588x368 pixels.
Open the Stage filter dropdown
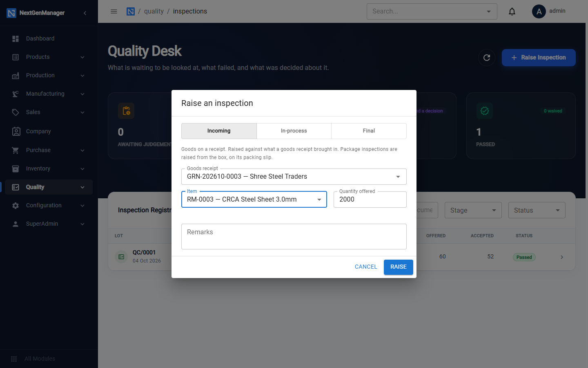(473, 210)
